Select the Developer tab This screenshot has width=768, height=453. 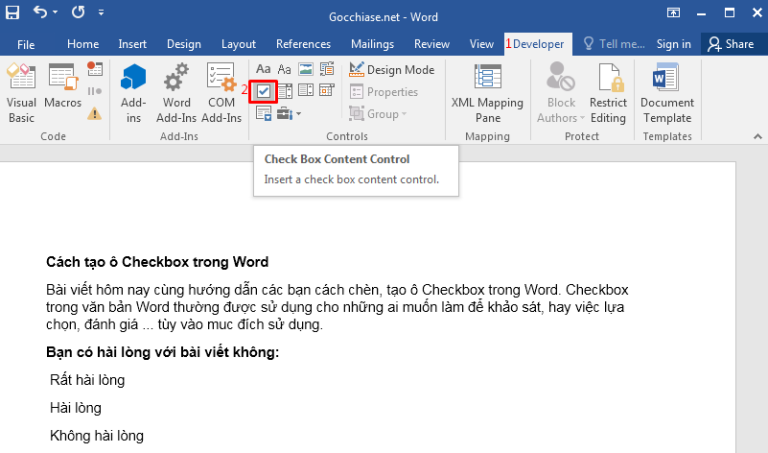click(x=538, y=44)
